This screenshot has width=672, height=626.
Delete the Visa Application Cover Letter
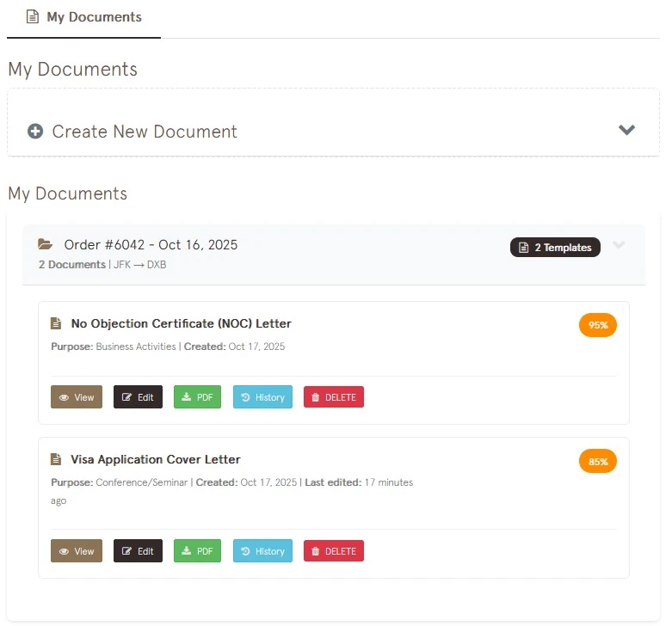pyautogui.click(x=334, y=551)
